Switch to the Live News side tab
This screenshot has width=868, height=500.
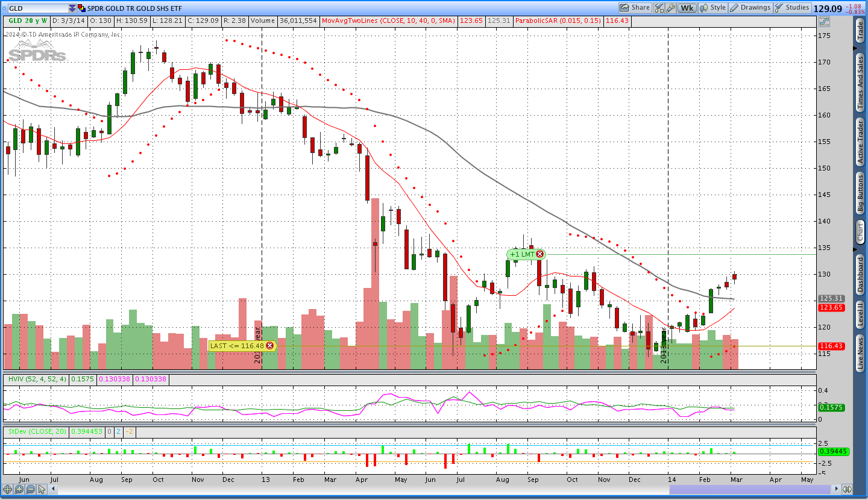point(860,353)
